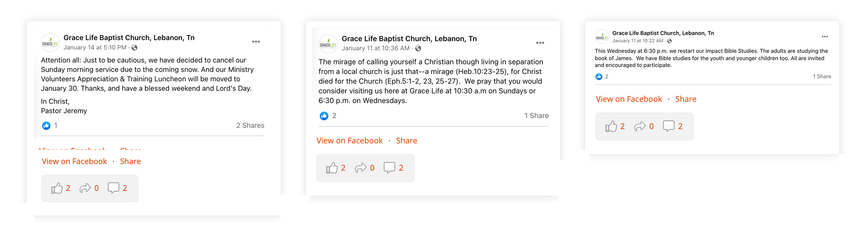Click the comment bubble icon below the Bible Studies post
Screen dimensions: 868x233
[668, 126]
